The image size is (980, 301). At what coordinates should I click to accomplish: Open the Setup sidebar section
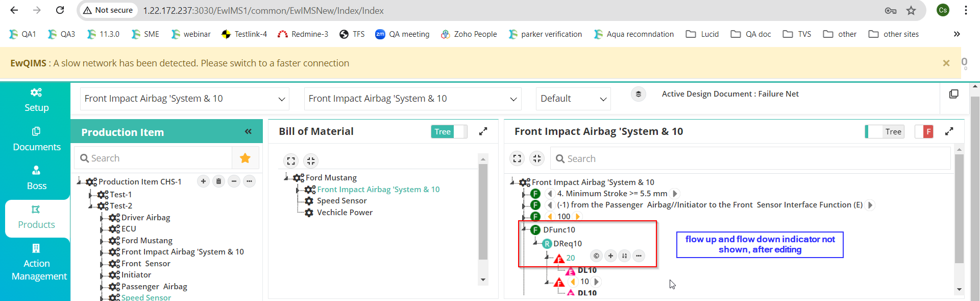36,100
